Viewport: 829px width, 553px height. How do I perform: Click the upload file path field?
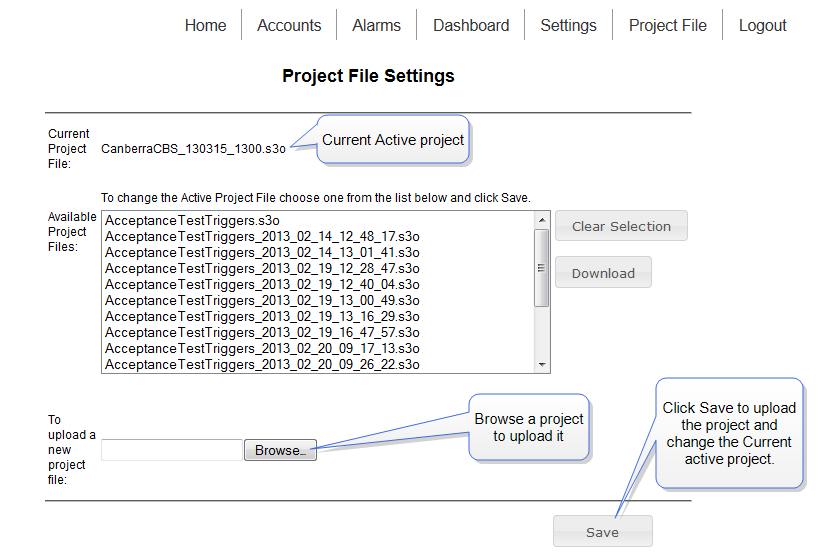pyautogui.click(x=172, y=450)
